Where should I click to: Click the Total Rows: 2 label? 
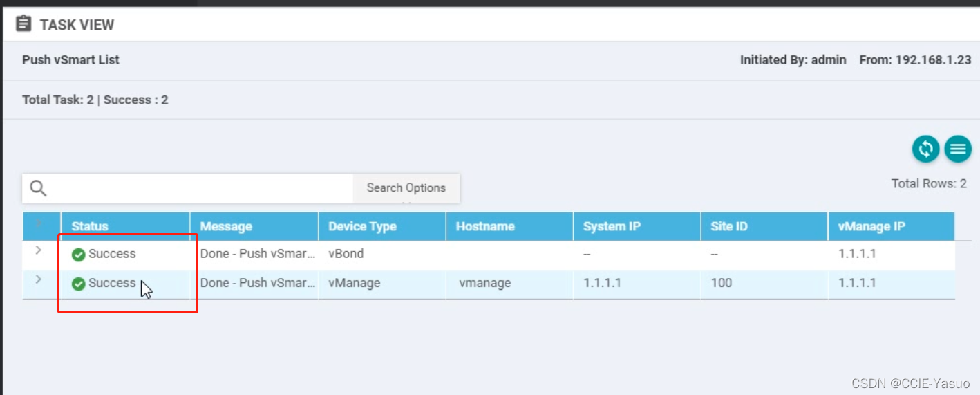coord(929,184)
